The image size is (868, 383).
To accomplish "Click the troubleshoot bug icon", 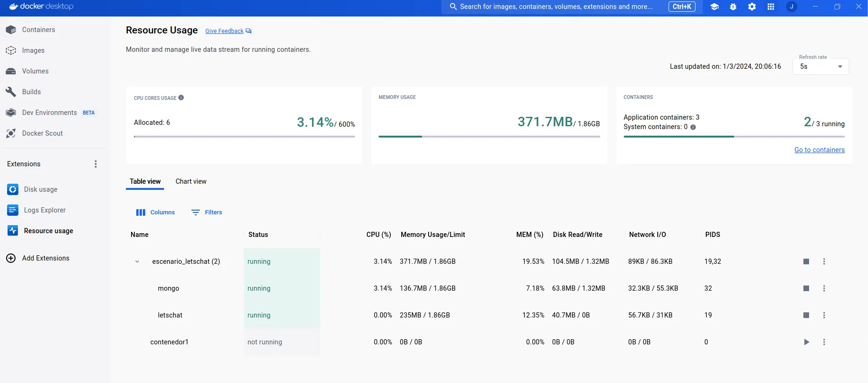I will (x=733, y=7).
